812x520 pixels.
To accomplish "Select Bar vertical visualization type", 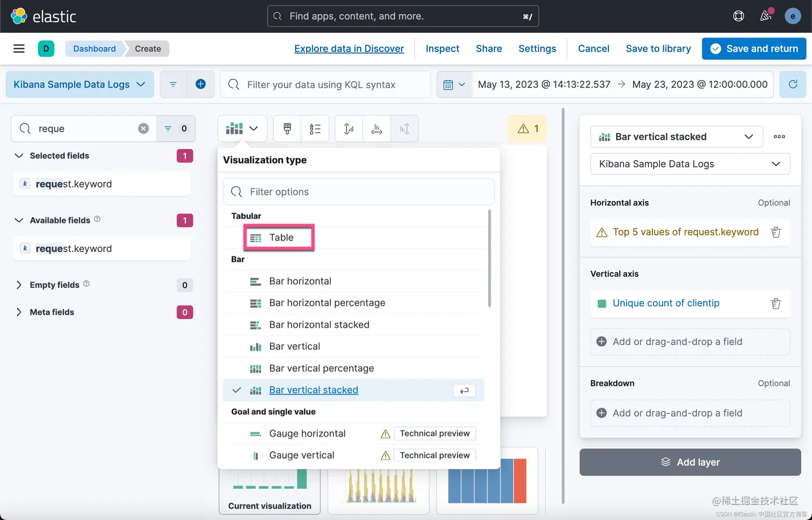I will pos(354,346).
